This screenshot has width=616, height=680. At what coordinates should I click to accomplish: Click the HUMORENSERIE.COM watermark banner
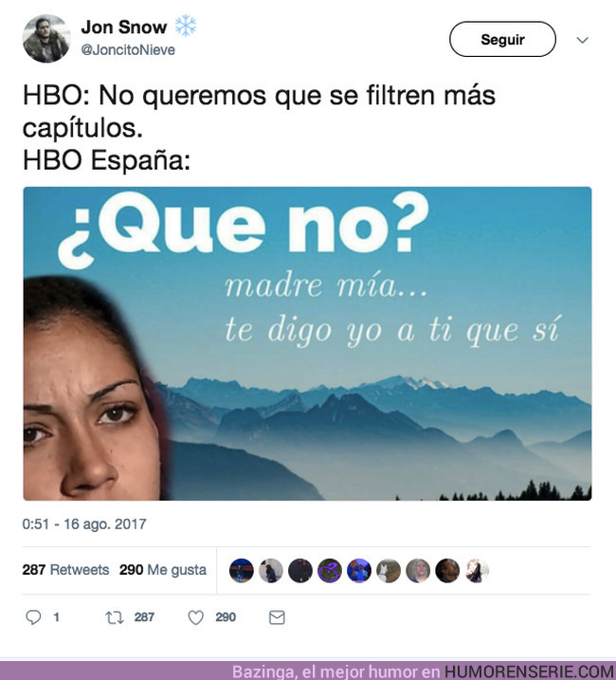click(530, 671)
